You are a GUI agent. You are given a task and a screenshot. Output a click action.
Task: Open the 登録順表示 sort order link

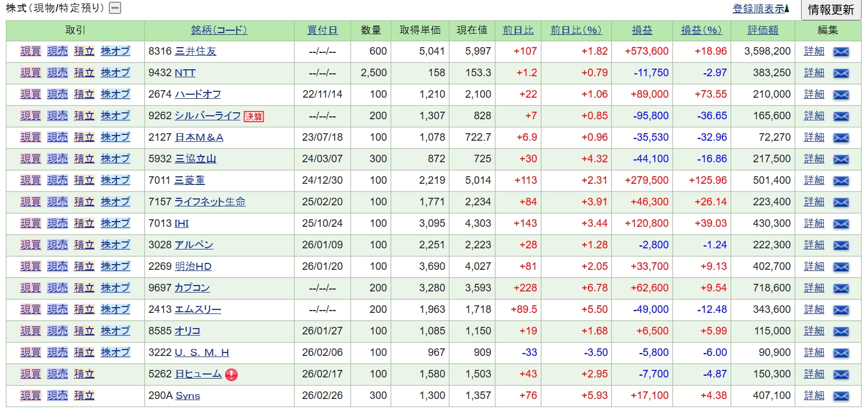tap(759, 9)
